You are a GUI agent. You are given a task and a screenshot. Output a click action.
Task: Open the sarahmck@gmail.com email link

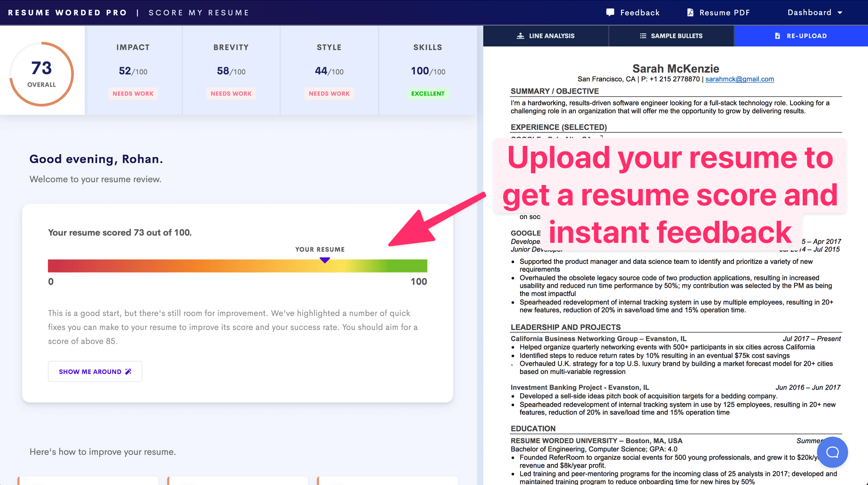point(739,79)
